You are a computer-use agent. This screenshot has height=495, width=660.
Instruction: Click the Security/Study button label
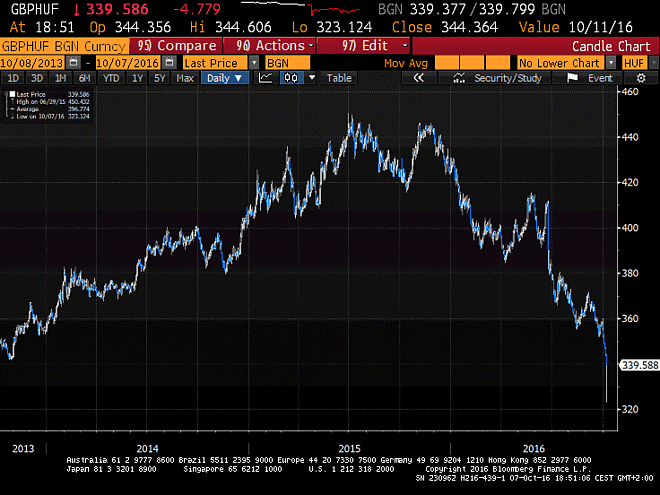pos(508,78)
